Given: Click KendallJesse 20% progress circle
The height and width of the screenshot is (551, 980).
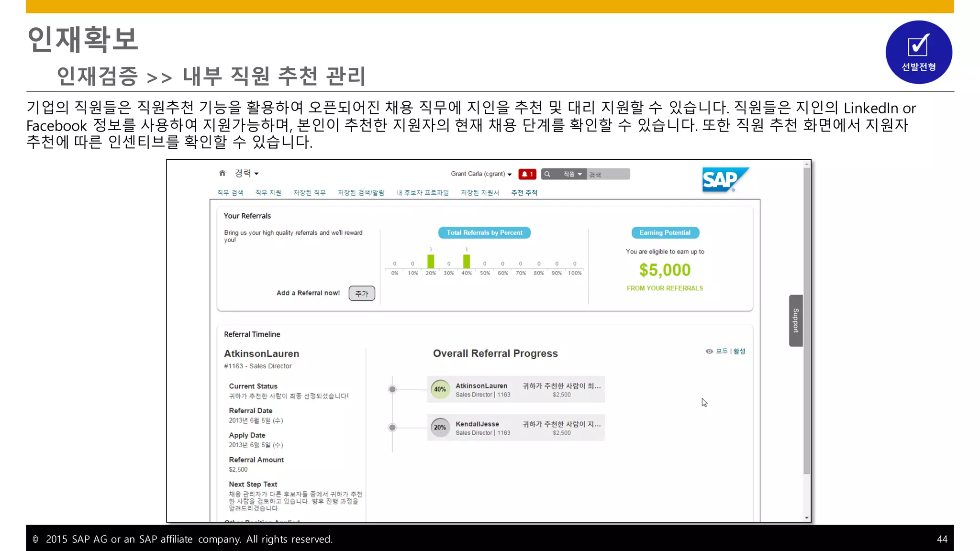Looking at the screenshot, I should click(440, 428).
